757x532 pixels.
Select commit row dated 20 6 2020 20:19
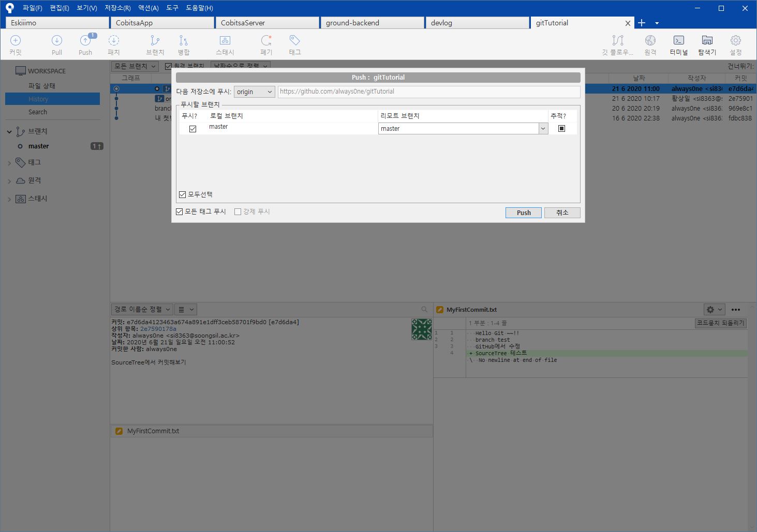(432, 109)
